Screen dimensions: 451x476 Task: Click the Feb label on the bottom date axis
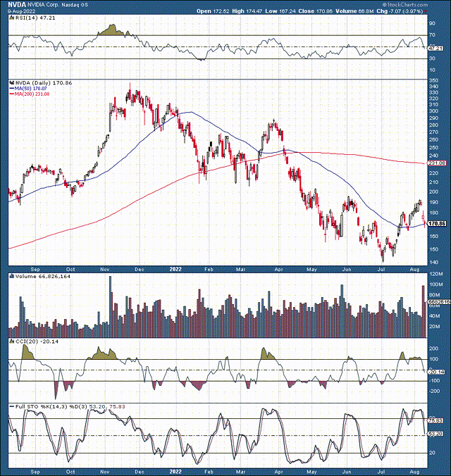click(209, 472)
